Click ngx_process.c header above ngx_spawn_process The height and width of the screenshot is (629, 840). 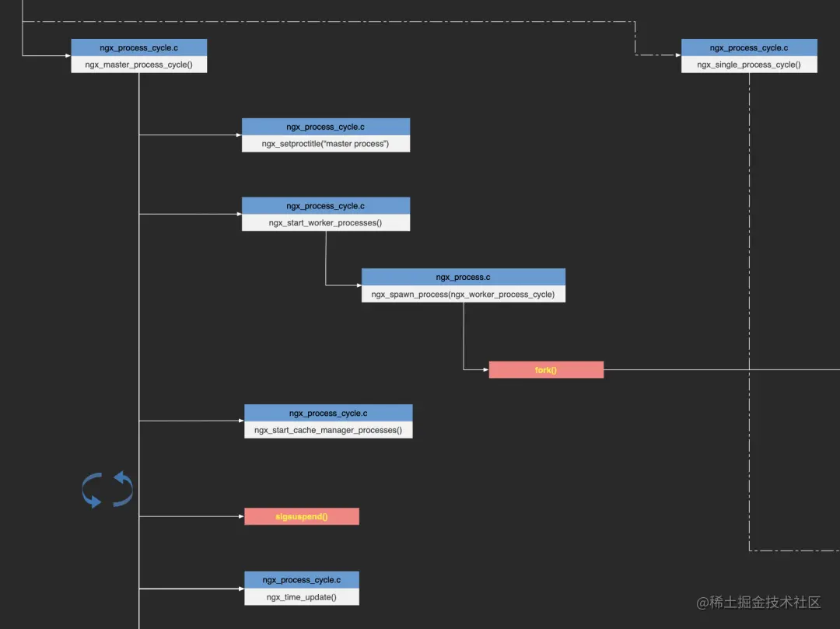coord(464,278)
